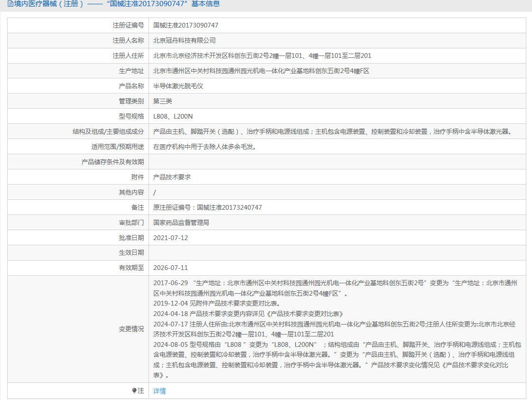Select registration number 国械注准20173090747 value
The width and height of the screenshot is (532, 400).
[x=186, y=26]
